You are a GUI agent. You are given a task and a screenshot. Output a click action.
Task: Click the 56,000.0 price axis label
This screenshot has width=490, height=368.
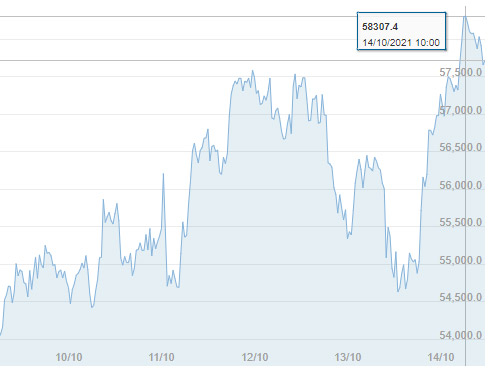pyautogui.click(x=460, y=185)
